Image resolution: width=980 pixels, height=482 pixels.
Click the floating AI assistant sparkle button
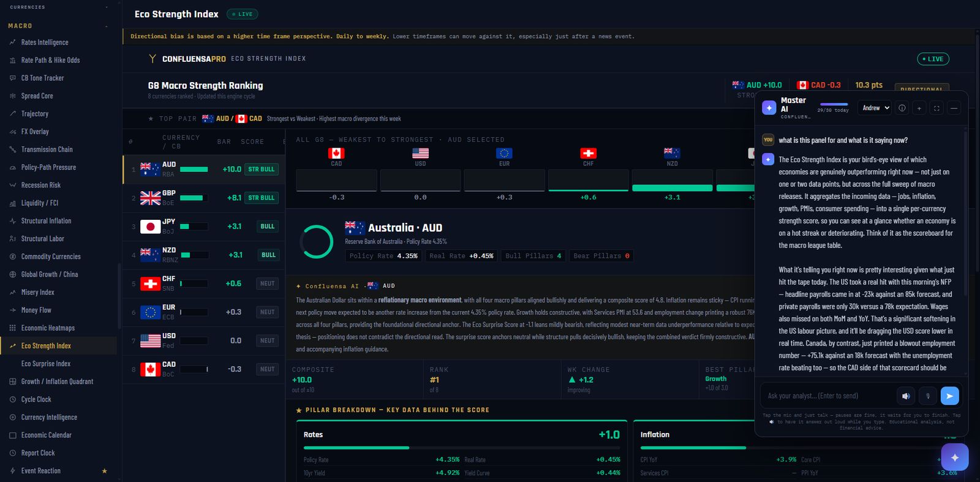[x=955, y=457]
